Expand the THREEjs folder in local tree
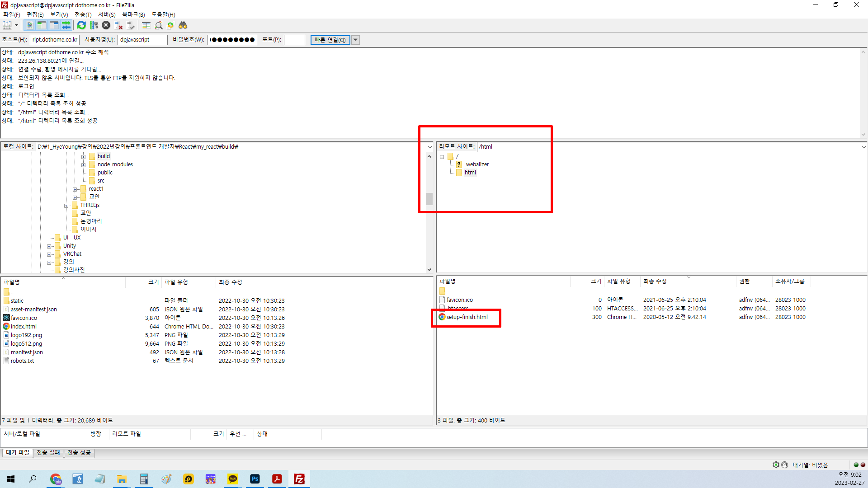The height and width of the screenshot is (488, 868). (x=66, y=206)
